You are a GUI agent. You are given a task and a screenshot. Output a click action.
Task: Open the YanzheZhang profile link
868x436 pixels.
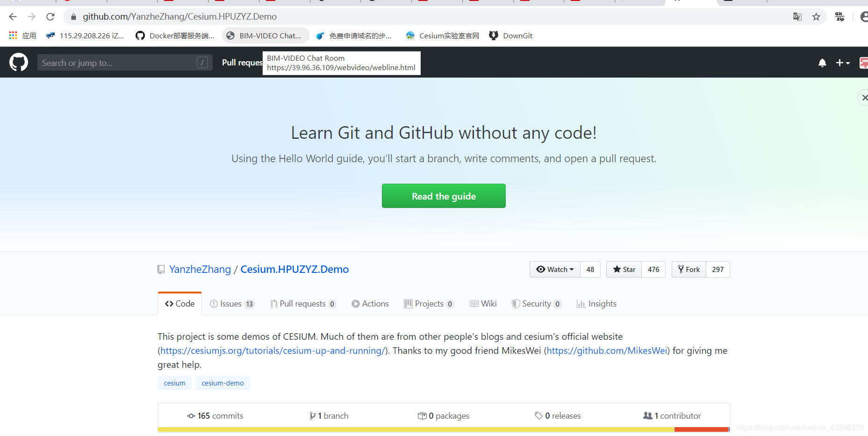coord(200,269)
